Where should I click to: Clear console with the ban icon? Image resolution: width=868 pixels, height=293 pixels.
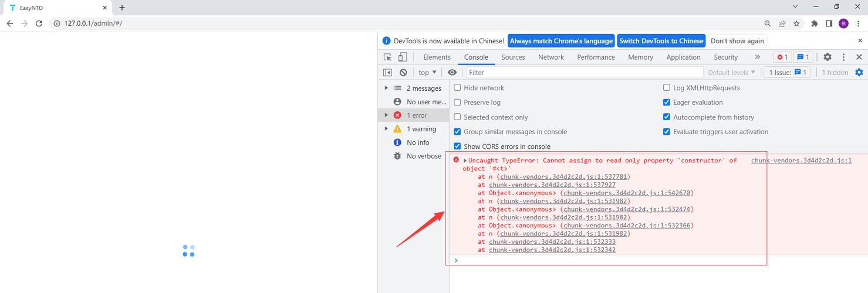(403, 73)
